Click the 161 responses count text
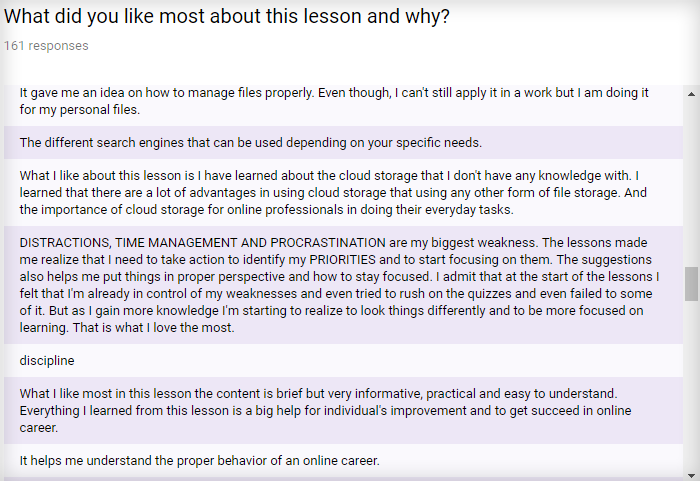700x481 pixels. [46, 46]
